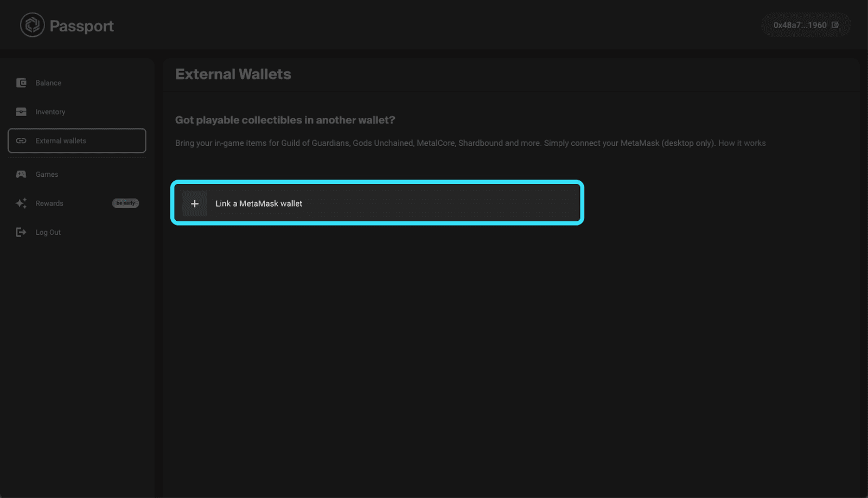Click the Passport title text
The width and height of the screenshot is (868, 498).
coord(81,25)
